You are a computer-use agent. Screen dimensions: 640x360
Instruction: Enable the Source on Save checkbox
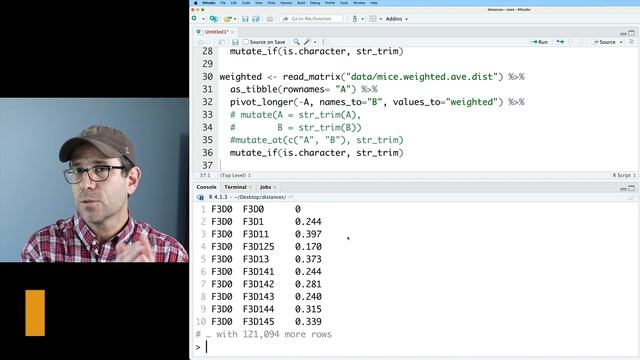(x=246, y=42)
